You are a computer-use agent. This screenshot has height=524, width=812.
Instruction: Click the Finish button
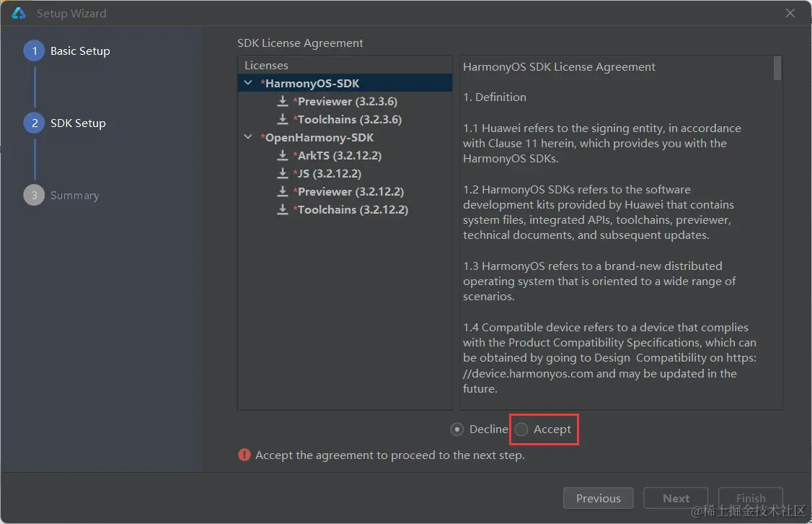pos(750,498)
